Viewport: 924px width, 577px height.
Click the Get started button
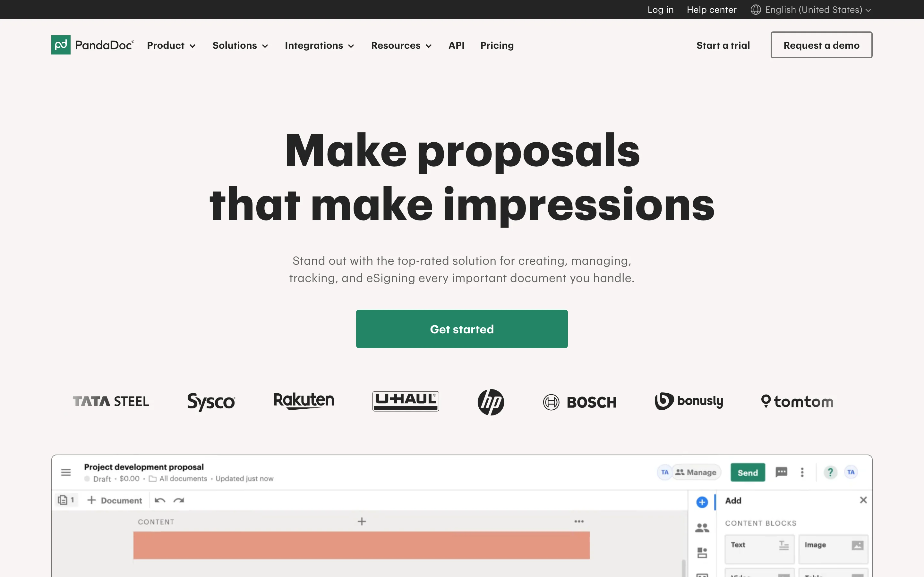(462, 329)
